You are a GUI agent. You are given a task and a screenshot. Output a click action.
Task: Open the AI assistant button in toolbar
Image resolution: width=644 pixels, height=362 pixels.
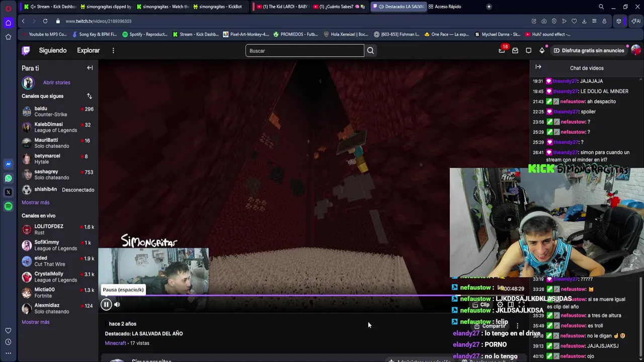coord(636,21)
